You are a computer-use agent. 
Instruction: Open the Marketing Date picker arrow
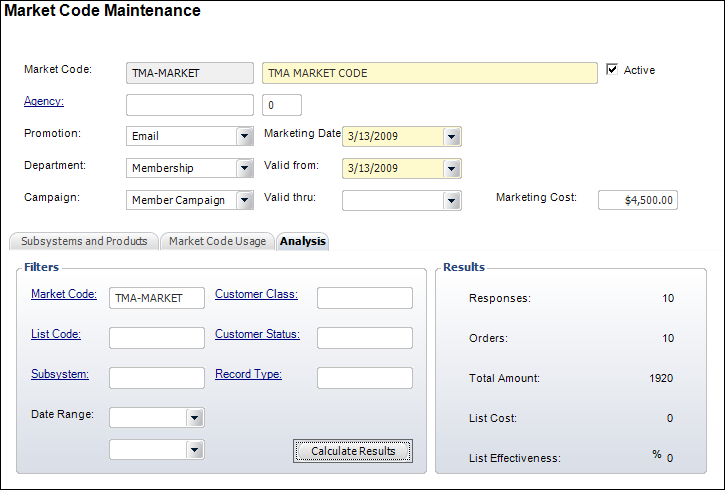[452, 136]
